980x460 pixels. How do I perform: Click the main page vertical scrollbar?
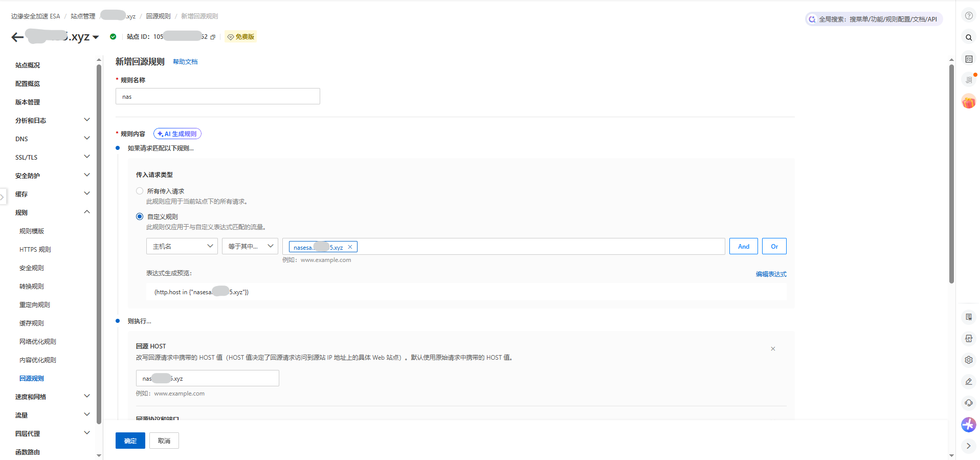pos(951,174)
